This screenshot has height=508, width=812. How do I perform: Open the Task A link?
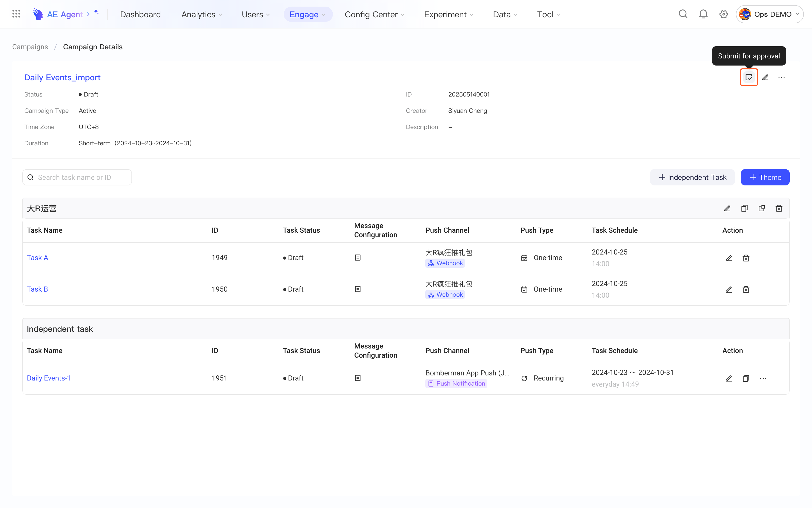tap(38, 258)
